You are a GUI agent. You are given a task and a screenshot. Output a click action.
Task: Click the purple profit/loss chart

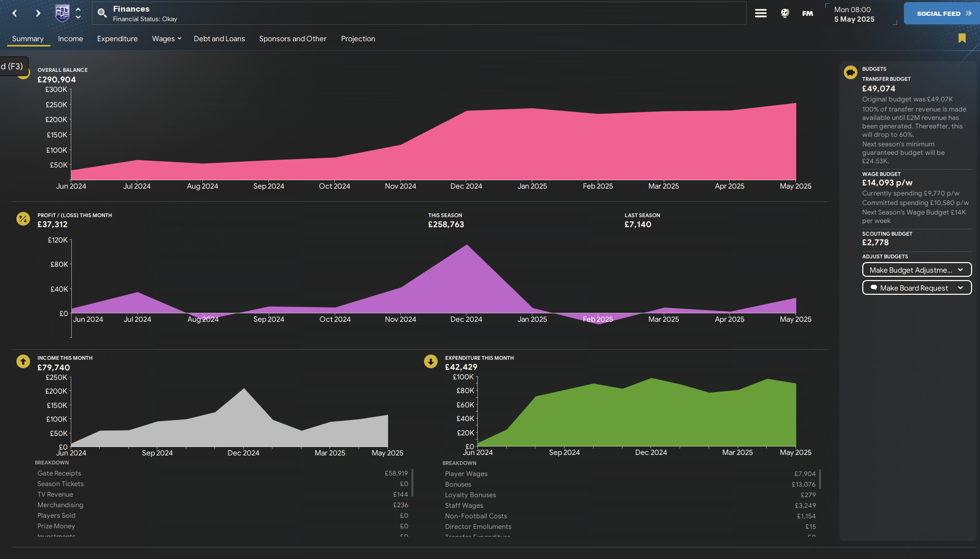coord(434,285)
